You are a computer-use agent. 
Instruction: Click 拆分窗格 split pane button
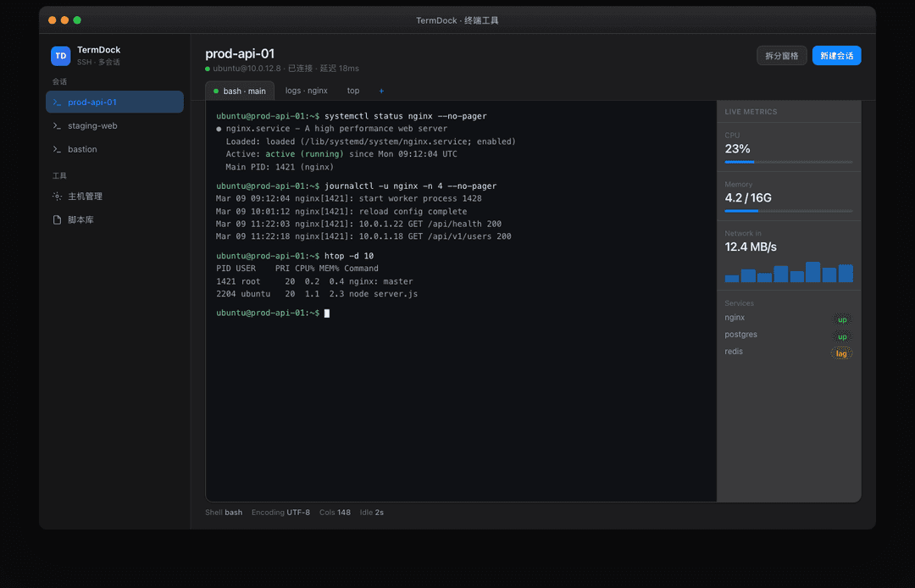tap(782, 56)
